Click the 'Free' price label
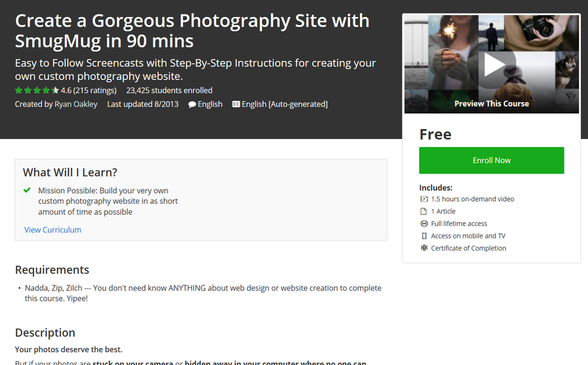588x365 pixels. [435, 134]
